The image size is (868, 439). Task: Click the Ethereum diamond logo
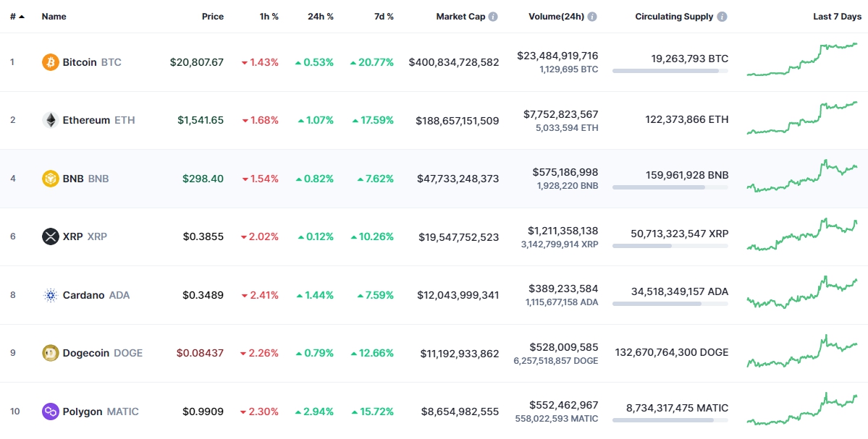coord(51,120)
